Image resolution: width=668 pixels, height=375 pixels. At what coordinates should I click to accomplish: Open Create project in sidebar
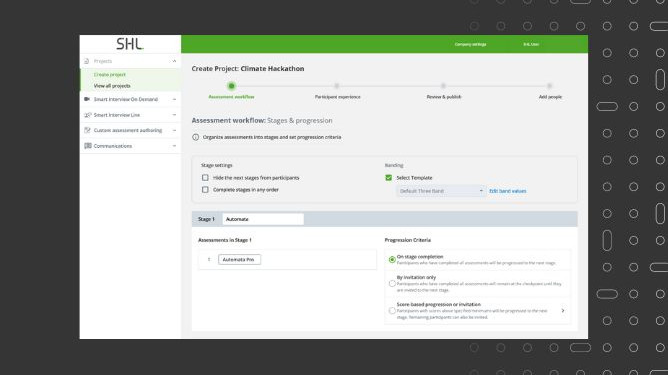(109, 75)
